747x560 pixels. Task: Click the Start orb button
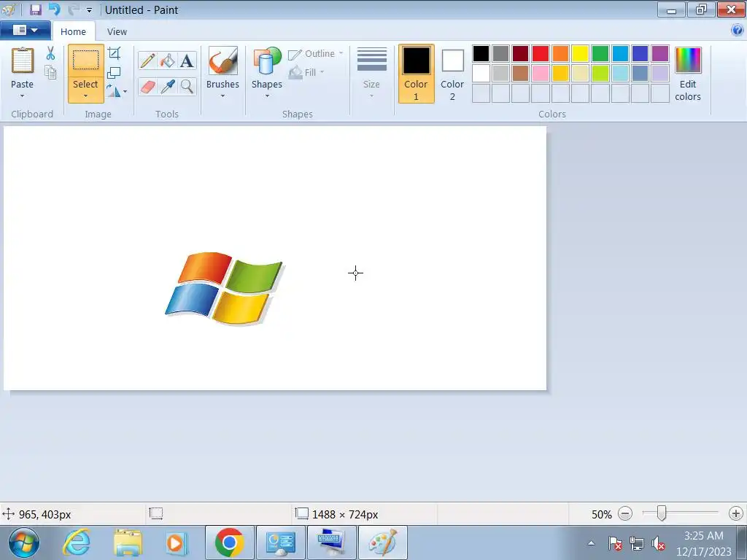click(x=23, y=542)
